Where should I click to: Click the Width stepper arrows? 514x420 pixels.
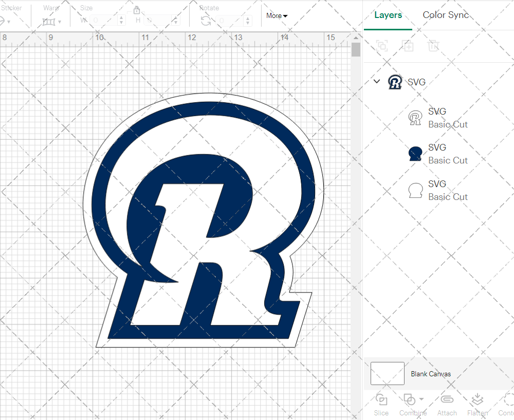pos(122,21)
